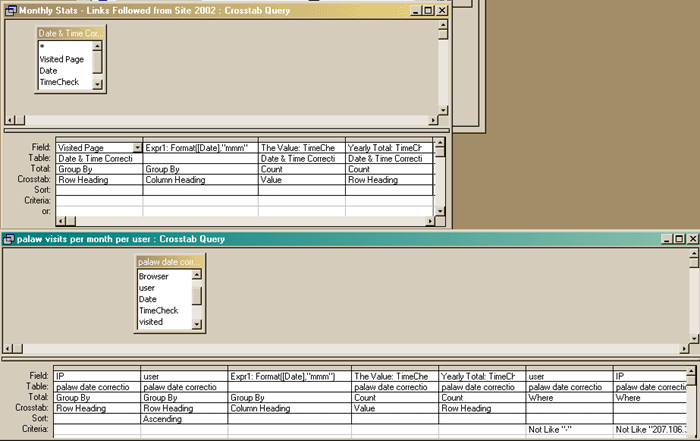This screenshot has height=441, width=700.
Task: Click Ascending sort cell under user column
Action: tap(184, 419)
